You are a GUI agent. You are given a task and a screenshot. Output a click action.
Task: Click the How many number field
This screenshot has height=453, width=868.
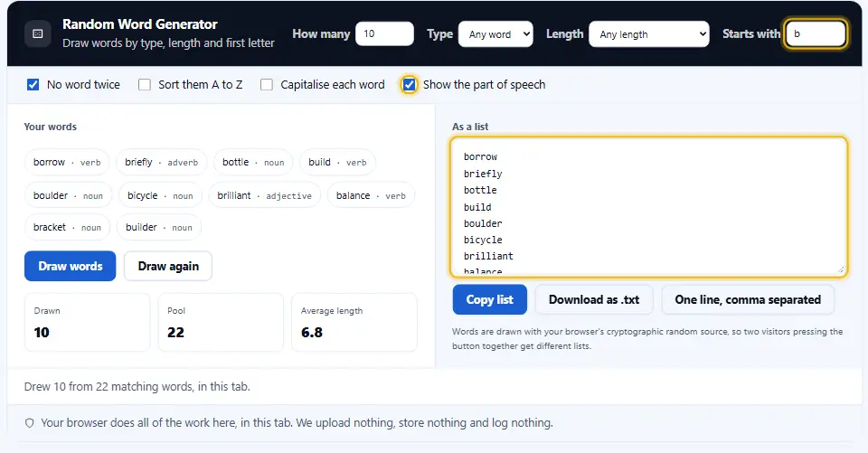[x=384, y=33]
